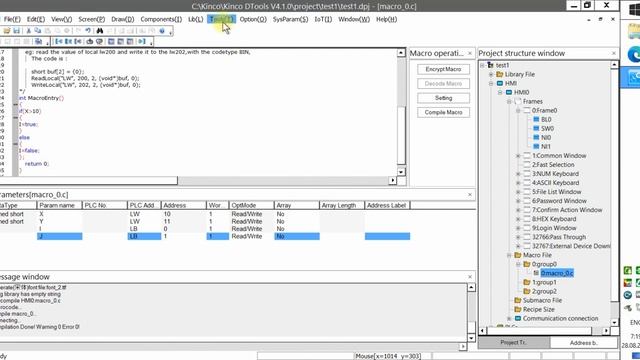Close the message window panel

click(x=470, y=277)
